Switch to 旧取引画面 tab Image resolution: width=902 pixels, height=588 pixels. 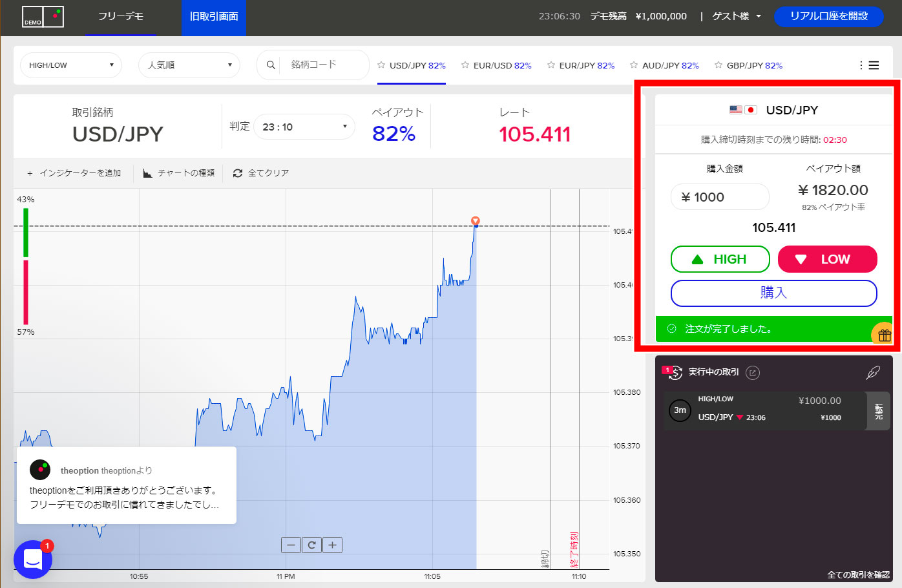point(214,17)
